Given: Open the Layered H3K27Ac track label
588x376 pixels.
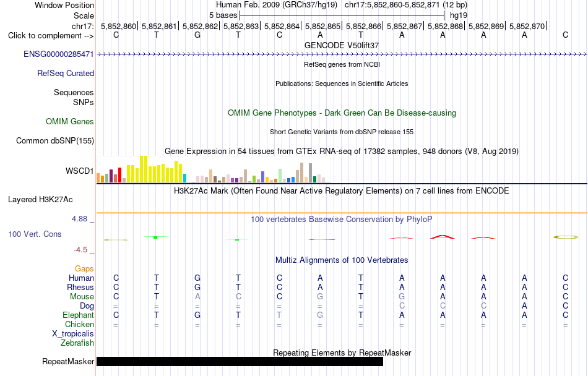Looking at the screenshot, I should [40, 200].
